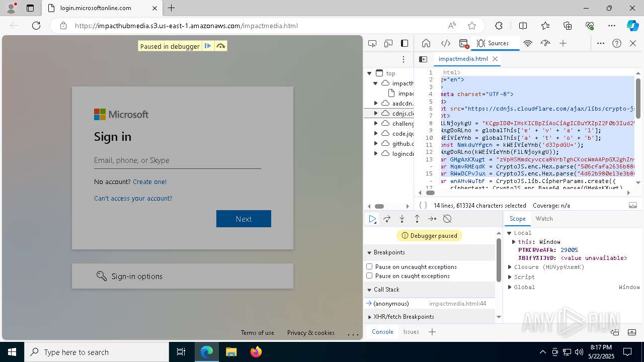
Task: Resume from the Paused in debugger overlay
Action: pos(208,46)
